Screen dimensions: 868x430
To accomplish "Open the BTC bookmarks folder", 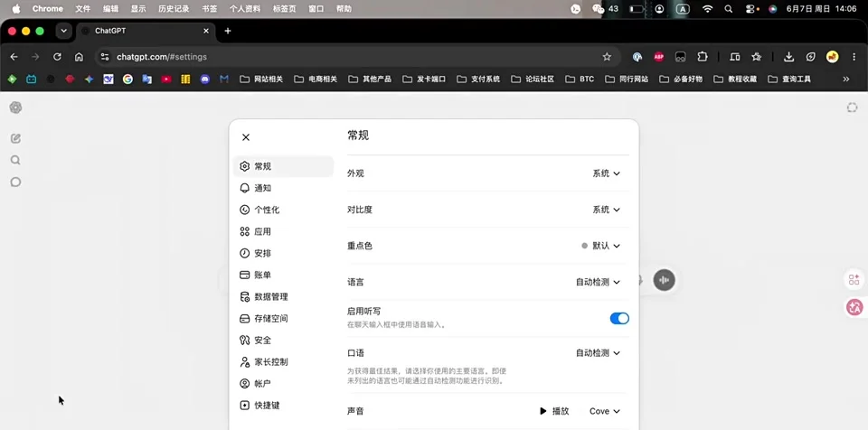I will 580,79.
